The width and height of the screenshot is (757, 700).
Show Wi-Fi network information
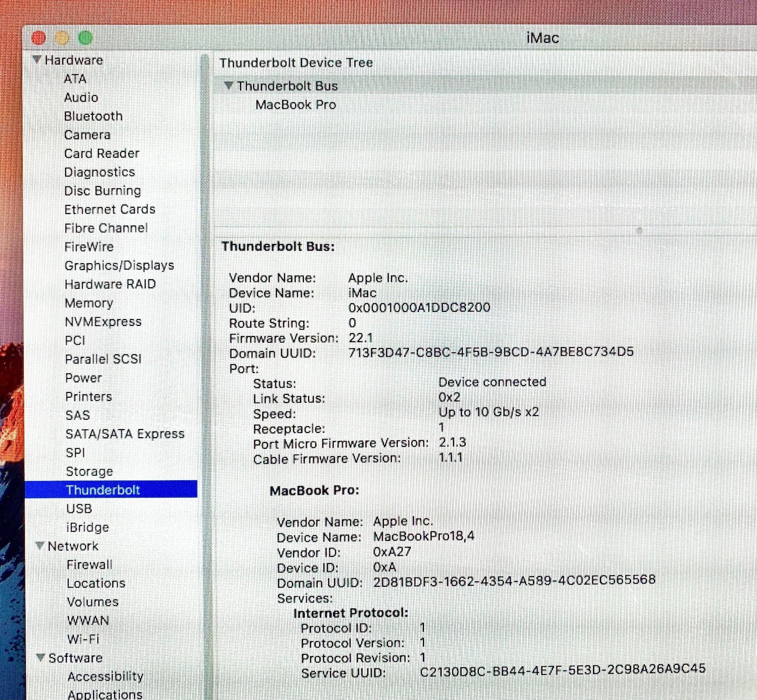coord(83,639)
